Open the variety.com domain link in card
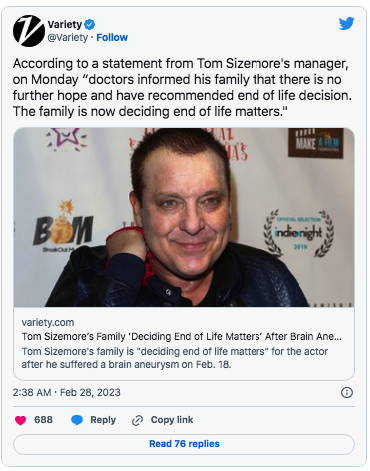Screen dimensions: 370x471 (x=48, y=322)
